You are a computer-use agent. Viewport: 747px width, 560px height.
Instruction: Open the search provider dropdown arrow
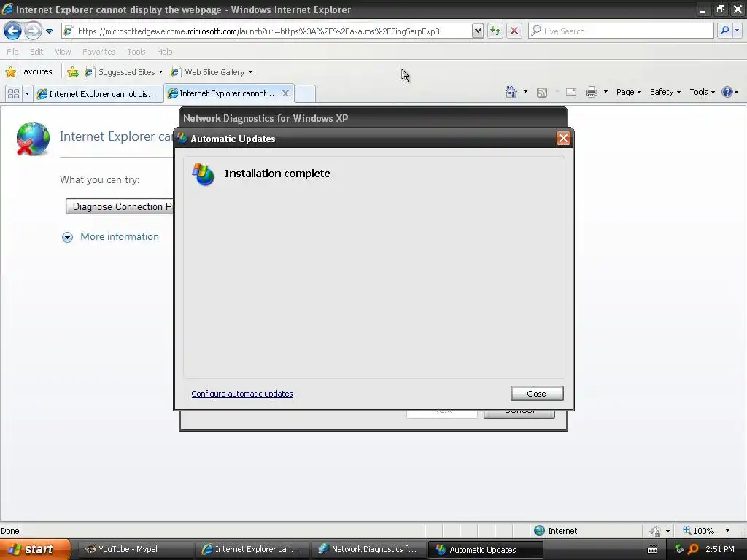(737, 31)
